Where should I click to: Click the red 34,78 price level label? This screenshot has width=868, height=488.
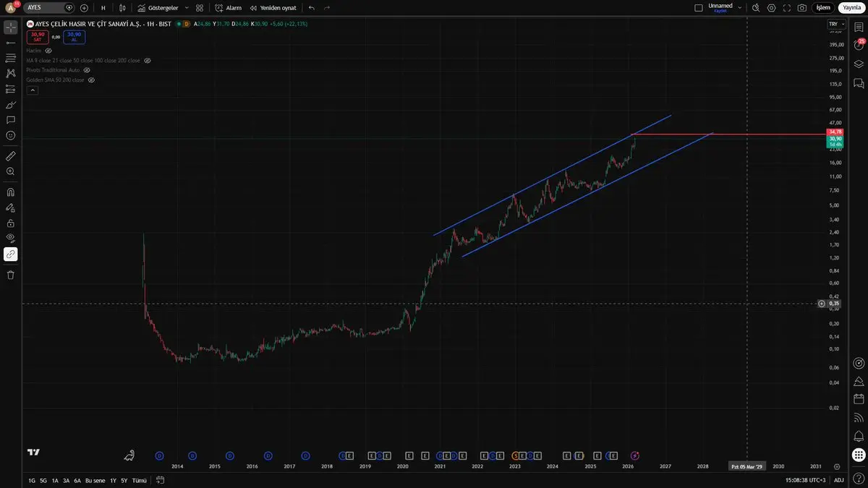coord(835,132)
